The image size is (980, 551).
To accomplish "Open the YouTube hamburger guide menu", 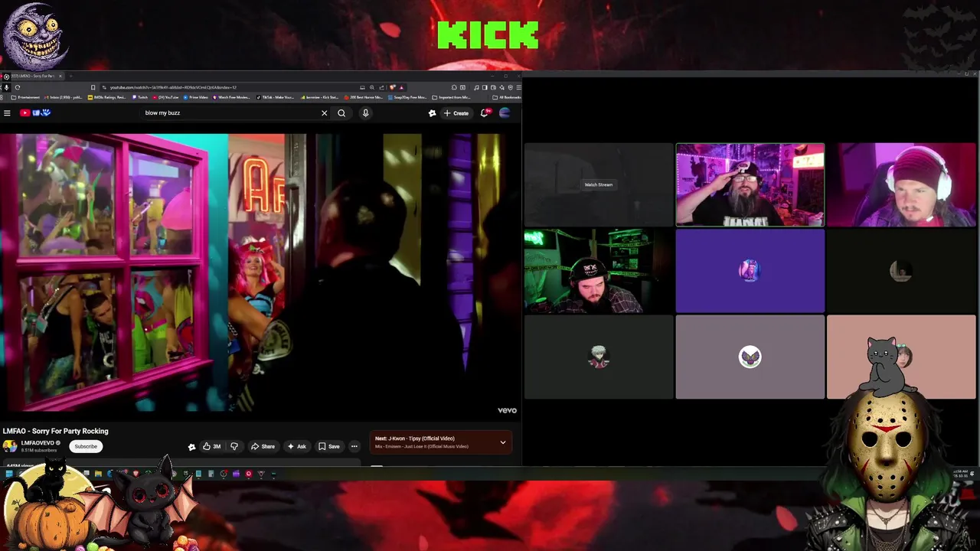I will (x=7, y=113).
